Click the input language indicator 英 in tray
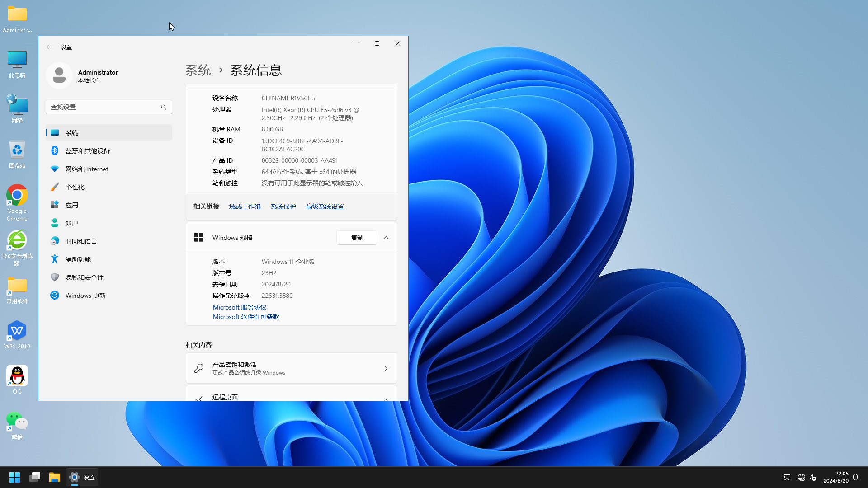The height and width of the screenshot is (488, 868). point(787,477)
